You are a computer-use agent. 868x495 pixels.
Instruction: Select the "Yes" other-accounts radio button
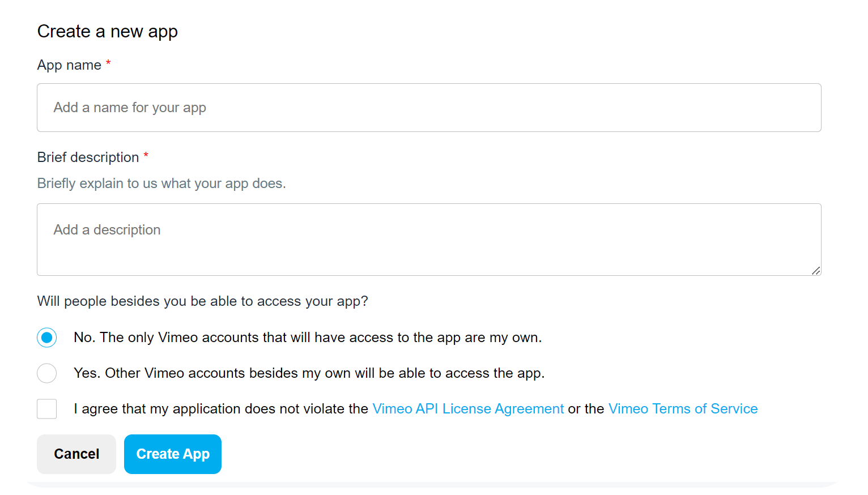(x=46, y=373)
